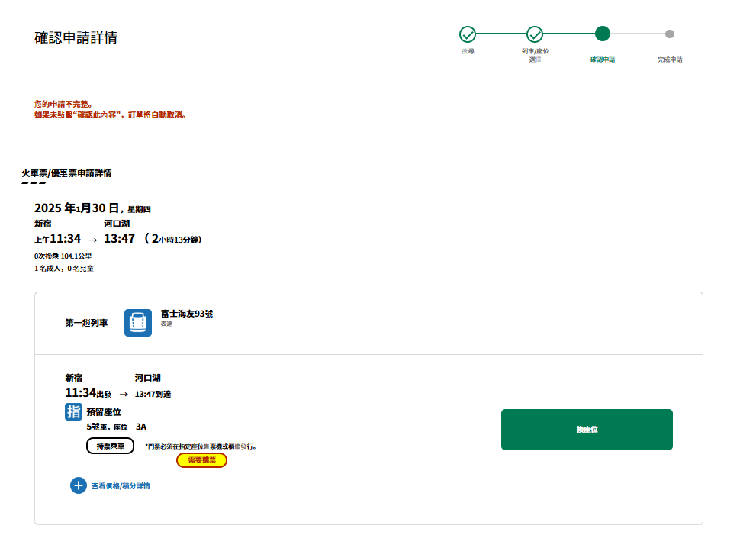Screen dimensions: 756x548
Task: Click the 持票乘車 outlined badge
Action: [x=110, y=446]
